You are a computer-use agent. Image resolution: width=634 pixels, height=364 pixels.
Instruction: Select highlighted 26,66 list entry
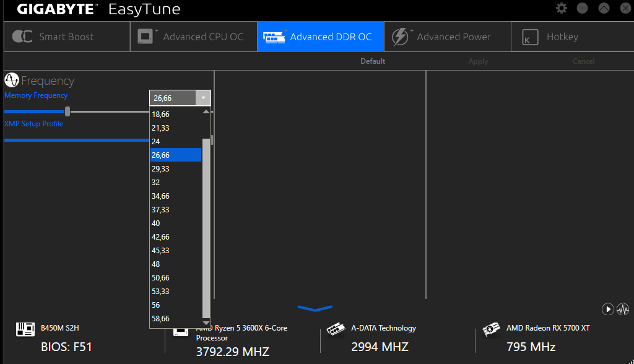[176, 155]
